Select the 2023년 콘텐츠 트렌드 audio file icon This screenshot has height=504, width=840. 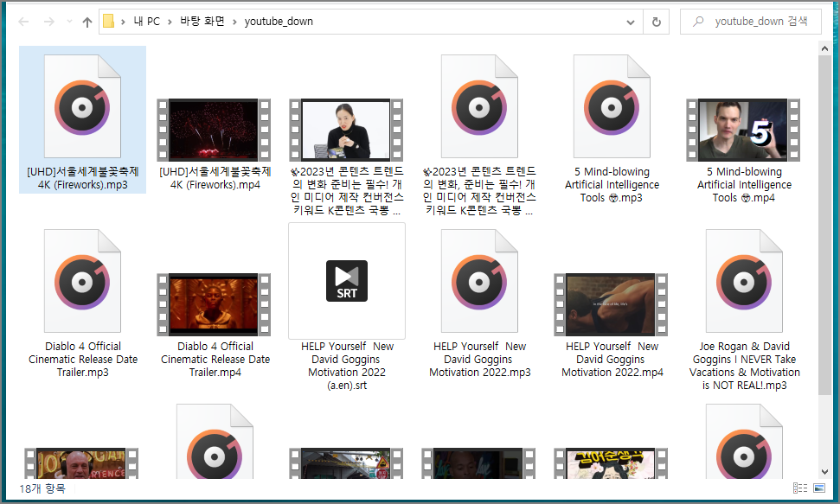[479, 106]
